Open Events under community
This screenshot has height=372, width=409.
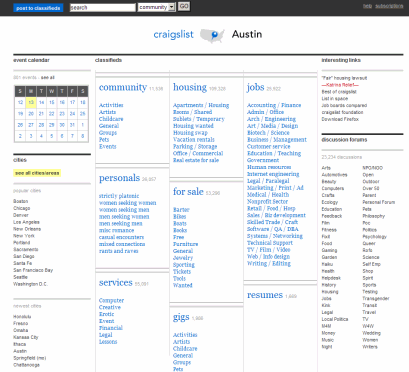coord(108,147)
